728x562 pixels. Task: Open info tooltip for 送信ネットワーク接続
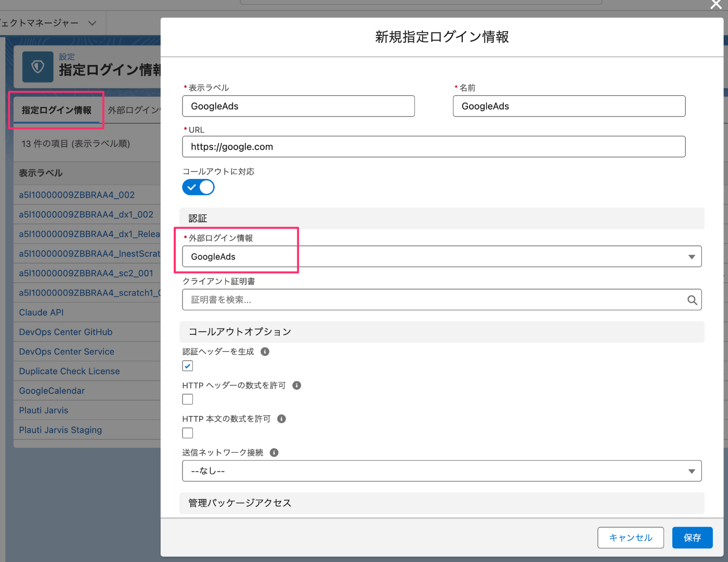[274, 452]
